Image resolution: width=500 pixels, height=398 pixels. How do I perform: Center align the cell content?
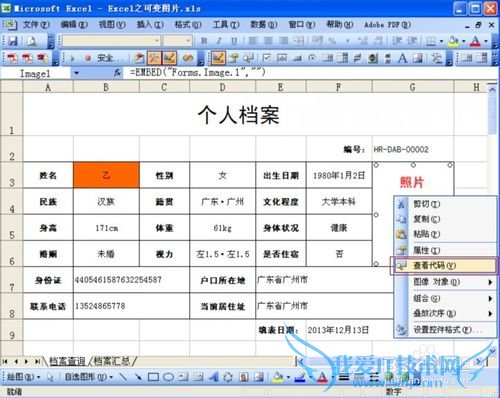pos(268,41)
